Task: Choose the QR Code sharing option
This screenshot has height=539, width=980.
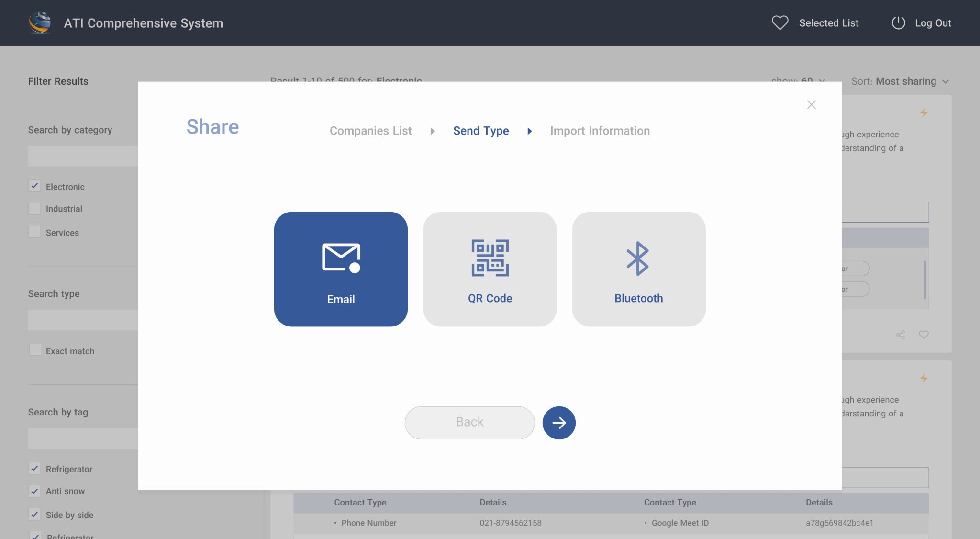Action: 490,269
